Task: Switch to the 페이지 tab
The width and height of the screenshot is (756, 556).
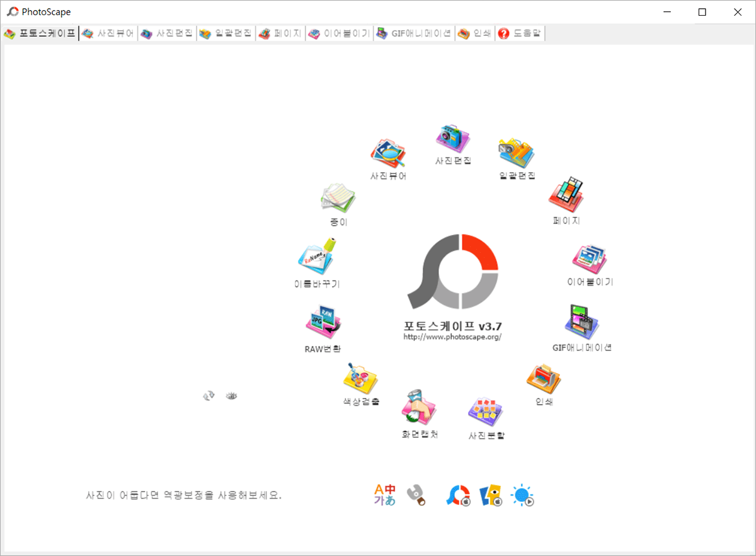Action: point(280,33)
